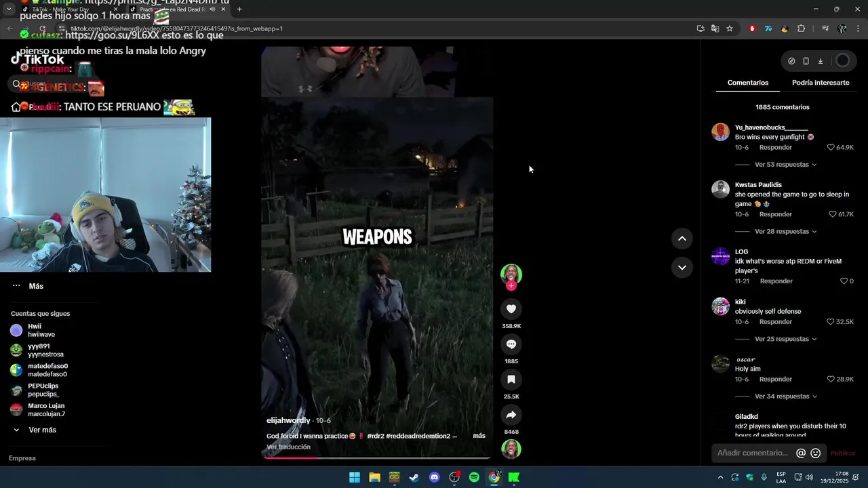
Task: Reply to kiki's comment
Action: coord(776,322)
